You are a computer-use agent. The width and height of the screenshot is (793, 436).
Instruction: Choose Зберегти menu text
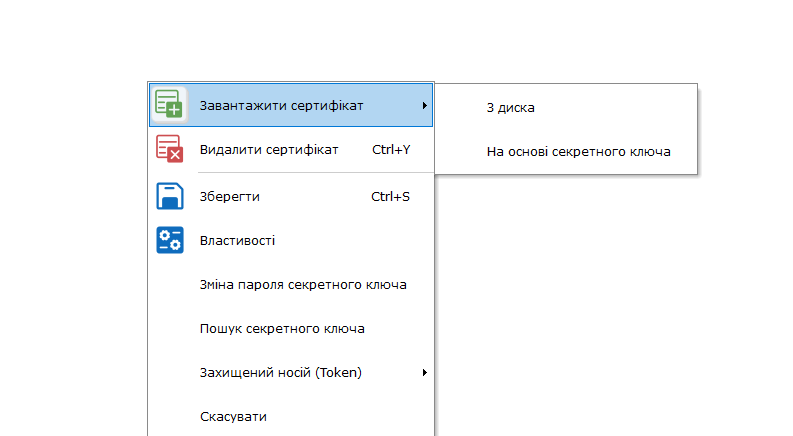[230, 197]
